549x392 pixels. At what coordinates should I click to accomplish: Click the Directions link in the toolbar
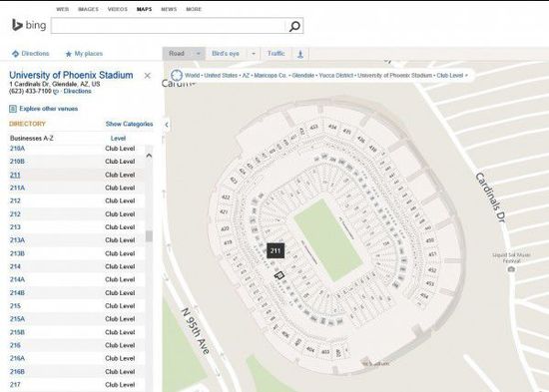pos(35,54)
